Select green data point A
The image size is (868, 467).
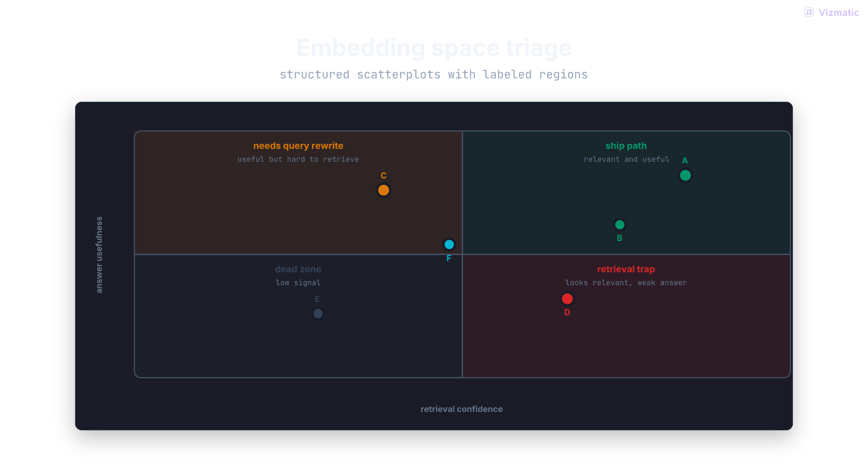pos(685,176)
